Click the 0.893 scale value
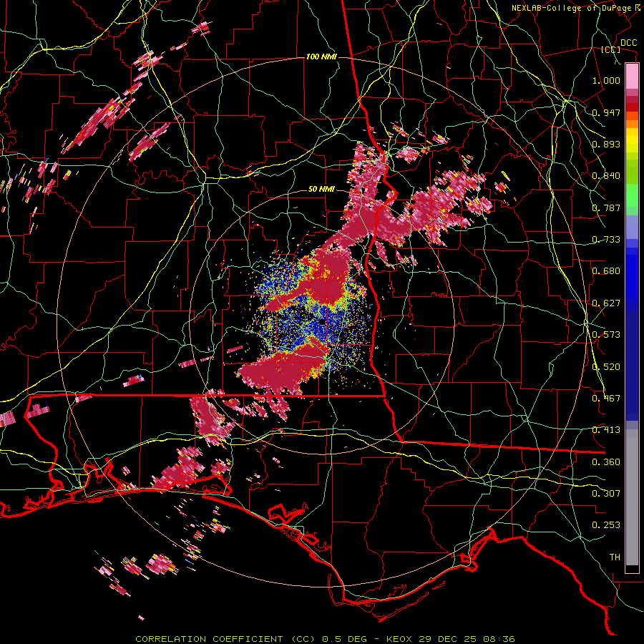 pyautogui.click(x=606, y=144)
